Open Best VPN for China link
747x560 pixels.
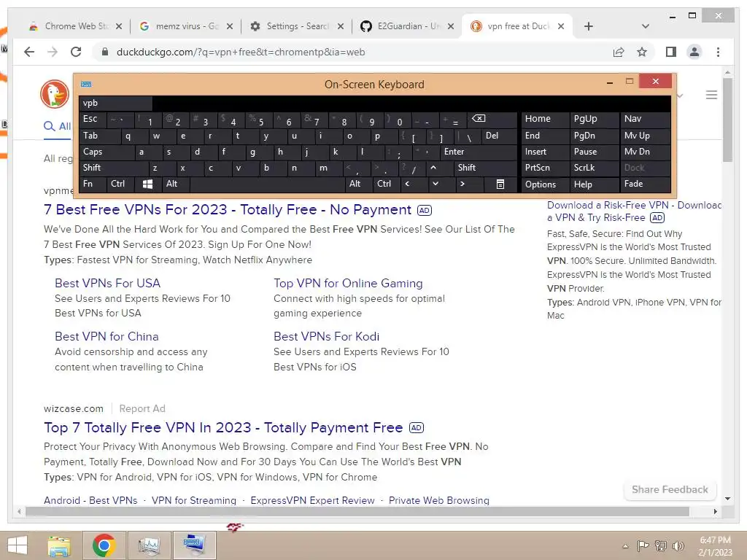click(x=107, y=337)
